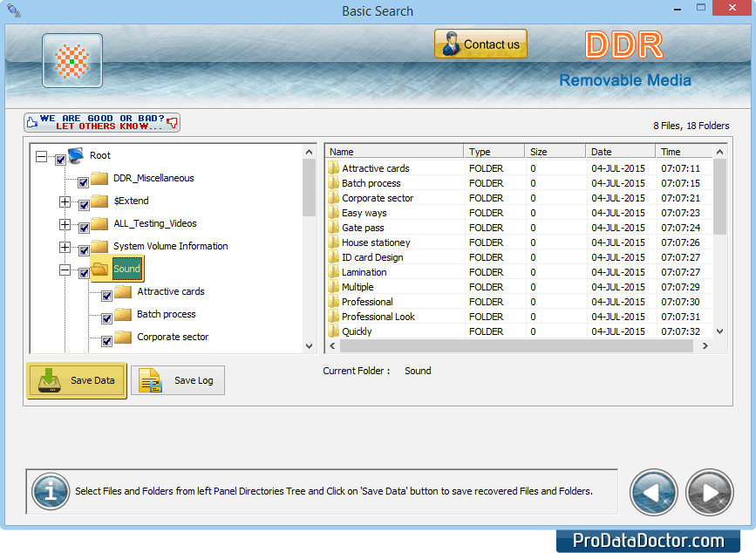The image size is (756, 553).
Task: Expand the $Extend tree node
Action: tap(65, 201)
